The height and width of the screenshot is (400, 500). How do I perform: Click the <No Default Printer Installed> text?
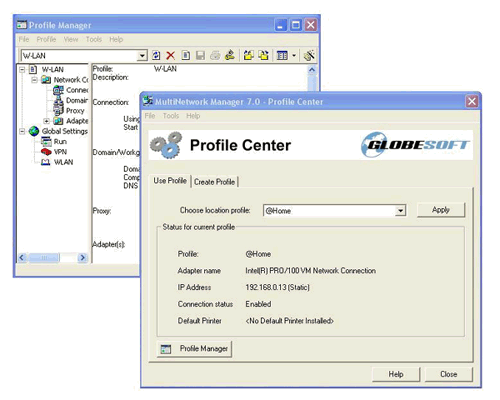point(289,321)
